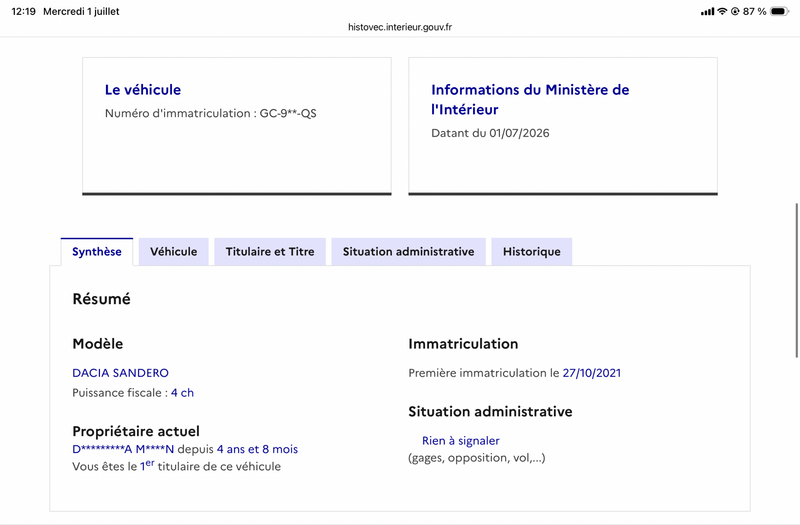Open the Historique tab
Image resolution: width=800 pixels, height=525 pixels.
pyautogui.click(x=532, y=252)
